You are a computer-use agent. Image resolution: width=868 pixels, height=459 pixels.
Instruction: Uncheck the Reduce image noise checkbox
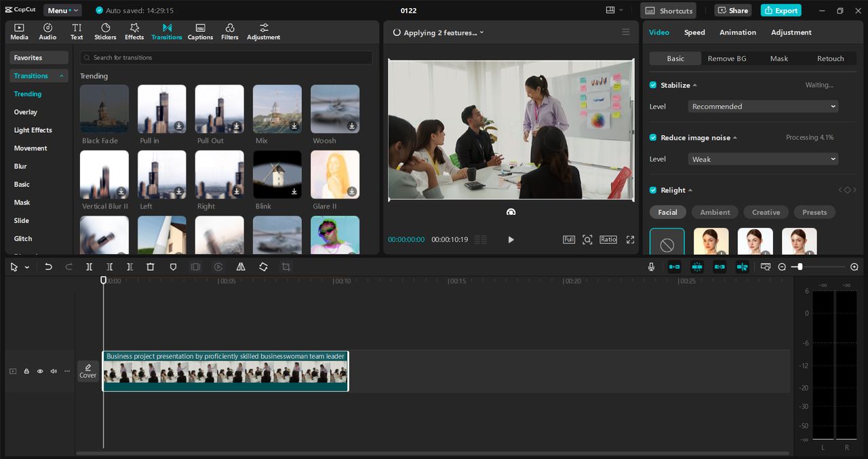653,138
